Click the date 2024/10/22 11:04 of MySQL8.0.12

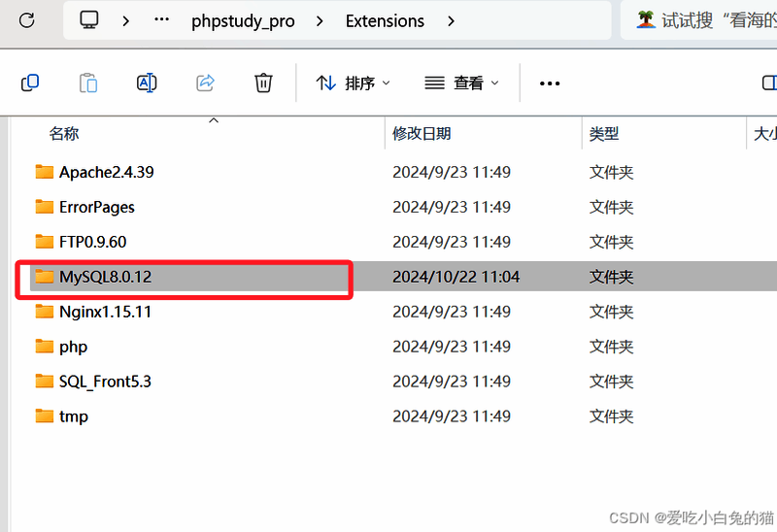point(456,277)
